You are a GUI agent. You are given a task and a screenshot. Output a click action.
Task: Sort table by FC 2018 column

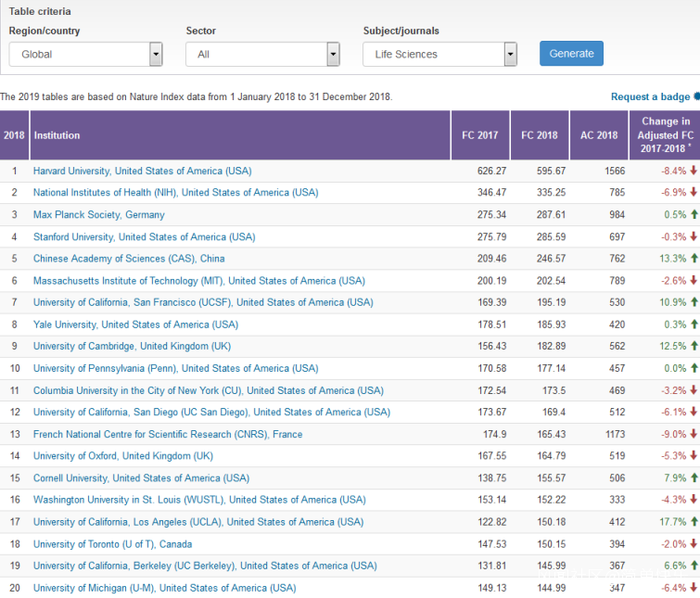tap(539, 135)
